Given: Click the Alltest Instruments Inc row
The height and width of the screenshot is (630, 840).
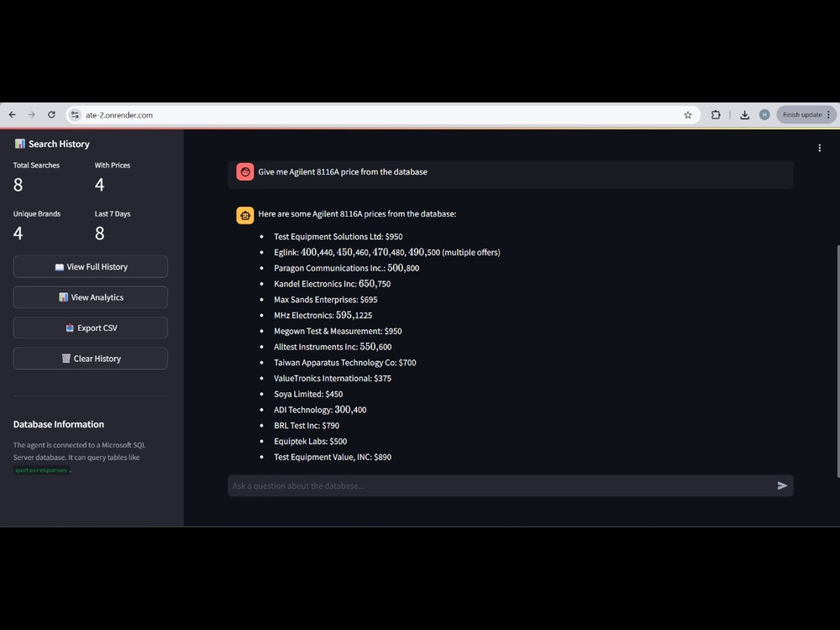Looking at the screenshot, I should click(333, 347).
